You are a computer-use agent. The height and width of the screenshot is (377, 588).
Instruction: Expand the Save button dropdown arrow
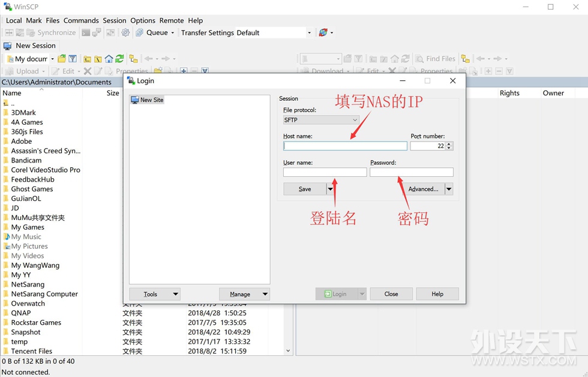click(x=331, y=189)
